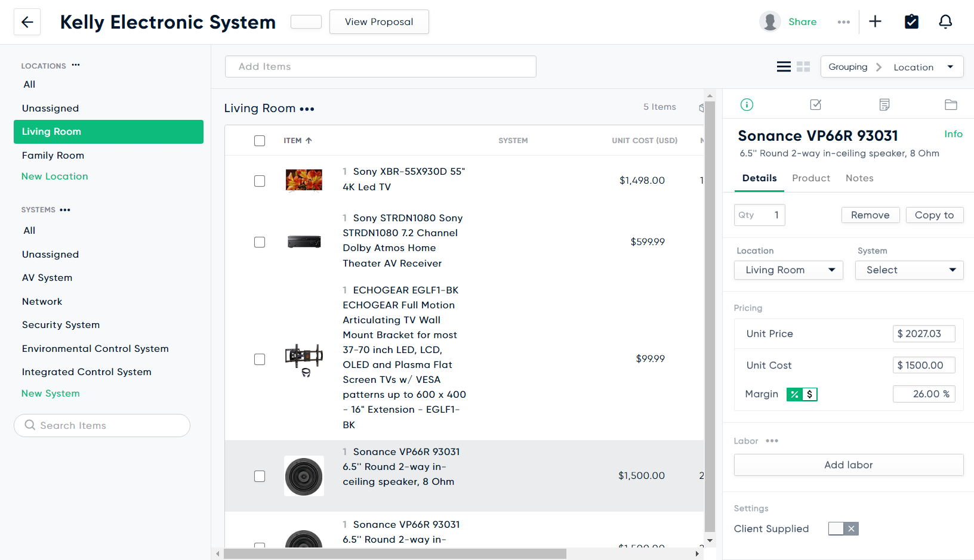
Task: Switch to the Product tab
Action: [811, 178]
